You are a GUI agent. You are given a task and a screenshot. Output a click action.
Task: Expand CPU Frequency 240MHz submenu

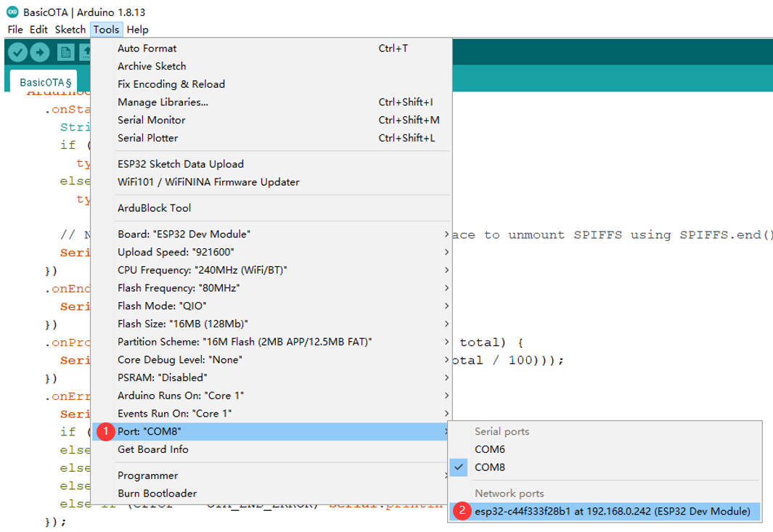[271, 270]
